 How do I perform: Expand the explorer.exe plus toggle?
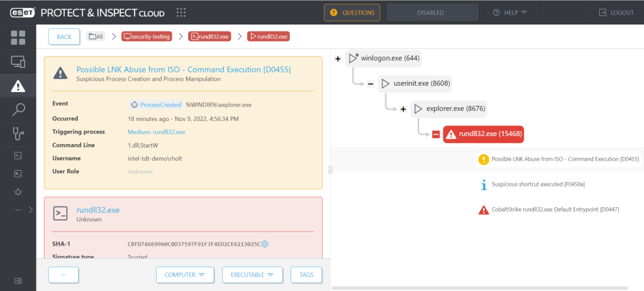[x=403, y=109]
